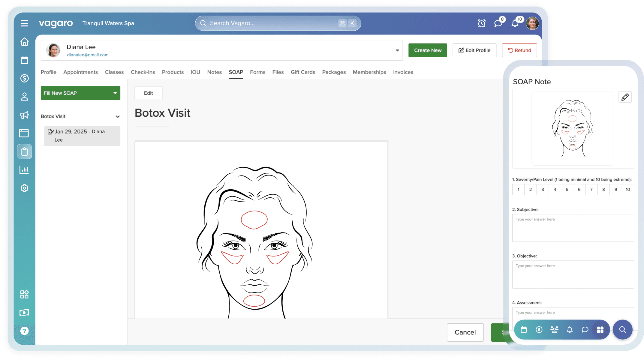Image resolution: width=644 pixels, height=360 pixels.
Task: Select severity pain level 10
Action: (628, 189)
